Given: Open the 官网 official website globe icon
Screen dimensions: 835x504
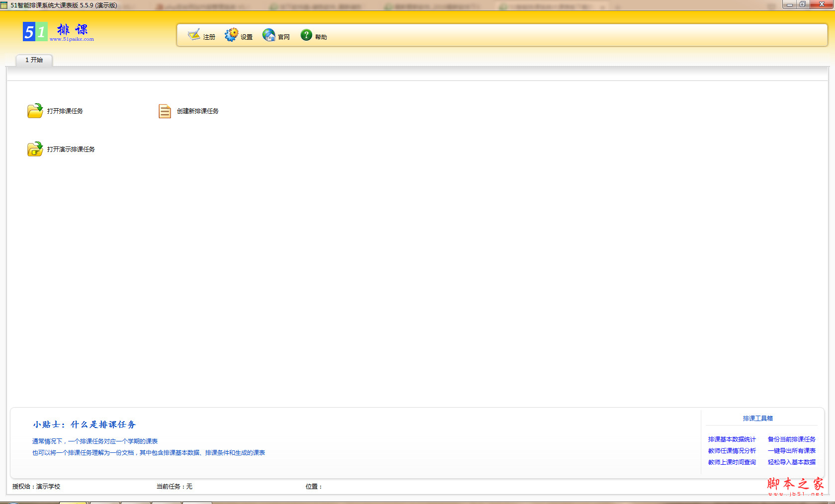Looking at the screenshot, I should [269, 35].
